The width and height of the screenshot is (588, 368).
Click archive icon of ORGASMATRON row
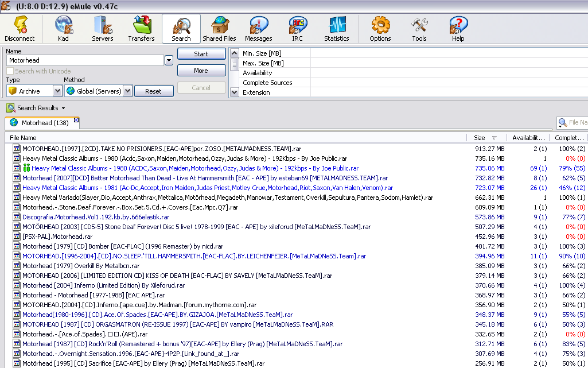click(x=17, y=324)
